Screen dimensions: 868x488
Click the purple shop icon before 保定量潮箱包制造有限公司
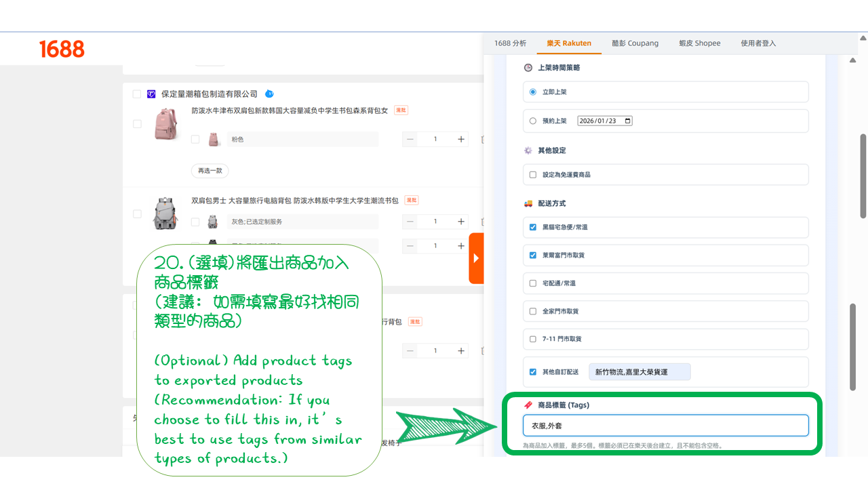pyautogui.click(x=152, y=94)
